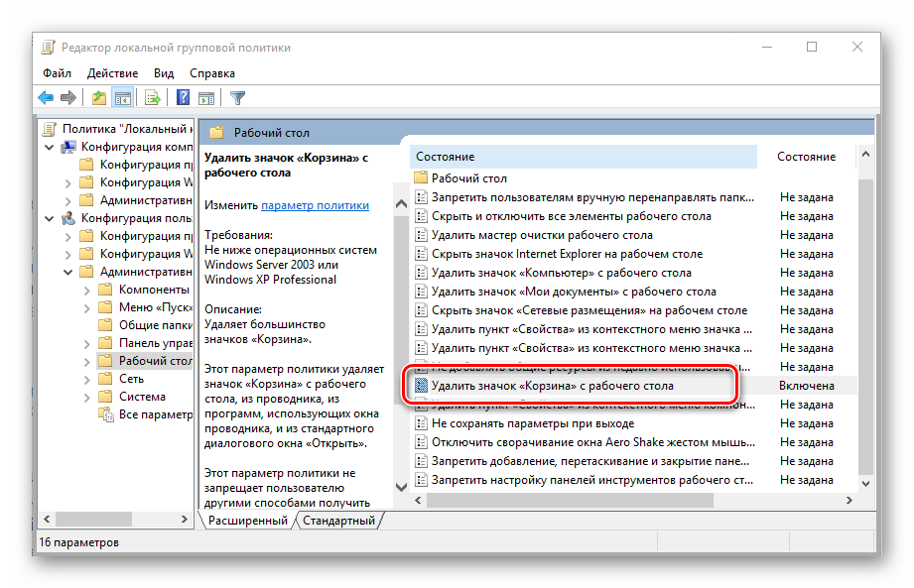Viewport: 914px width, 588px height.
Task: Collapse the Конфигурация компьютера tree node
Action: pos(50,147)
